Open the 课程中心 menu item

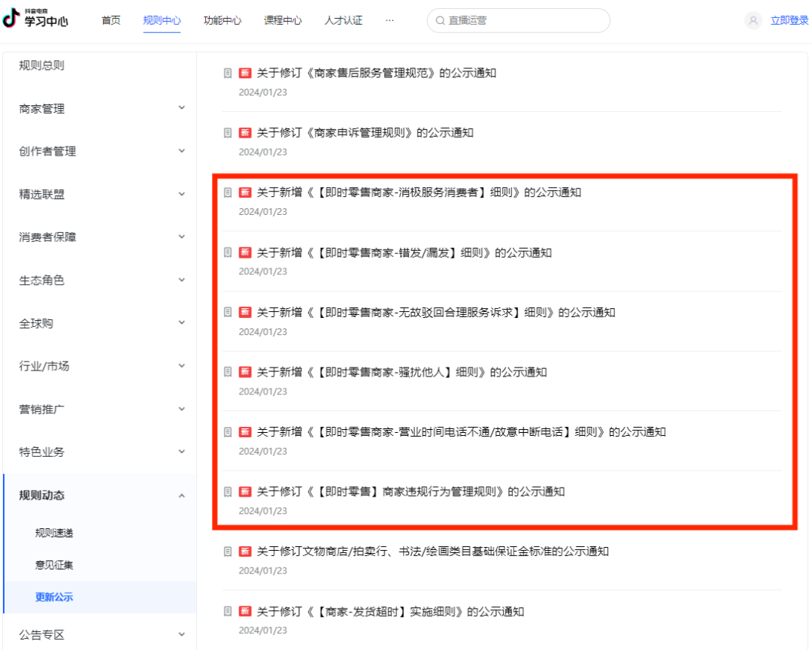(x=283, y=21)
